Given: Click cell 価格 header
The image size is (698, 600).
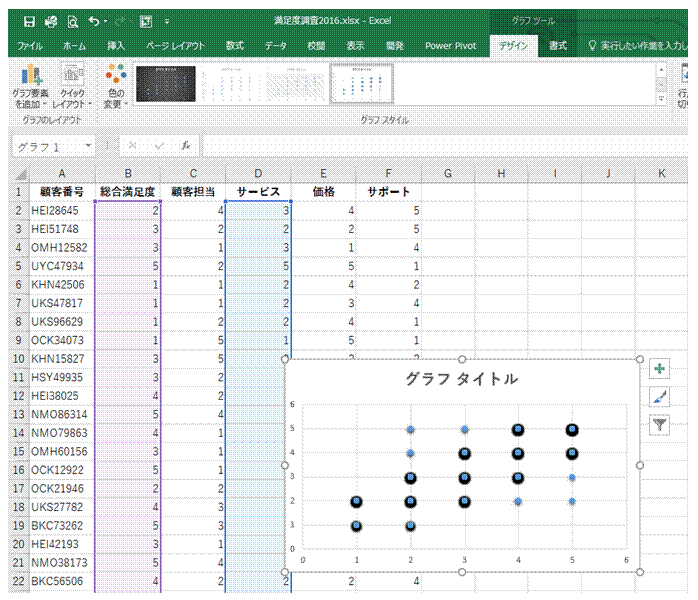Looking at the screenshot, I should [x=324, y=192].
